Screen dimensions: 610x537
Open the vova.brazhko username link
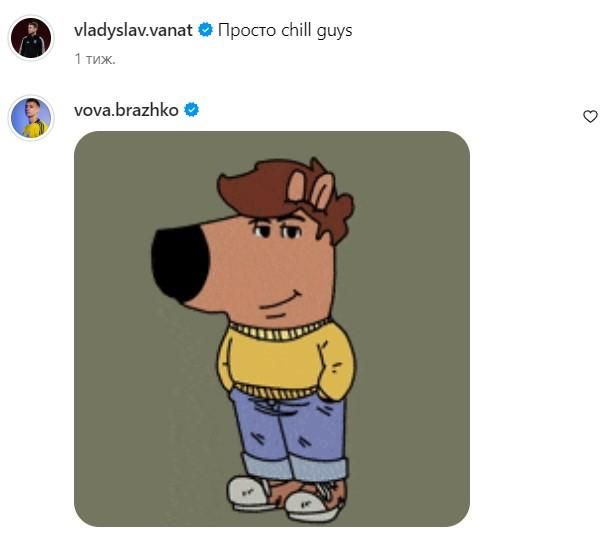[126, 111]
